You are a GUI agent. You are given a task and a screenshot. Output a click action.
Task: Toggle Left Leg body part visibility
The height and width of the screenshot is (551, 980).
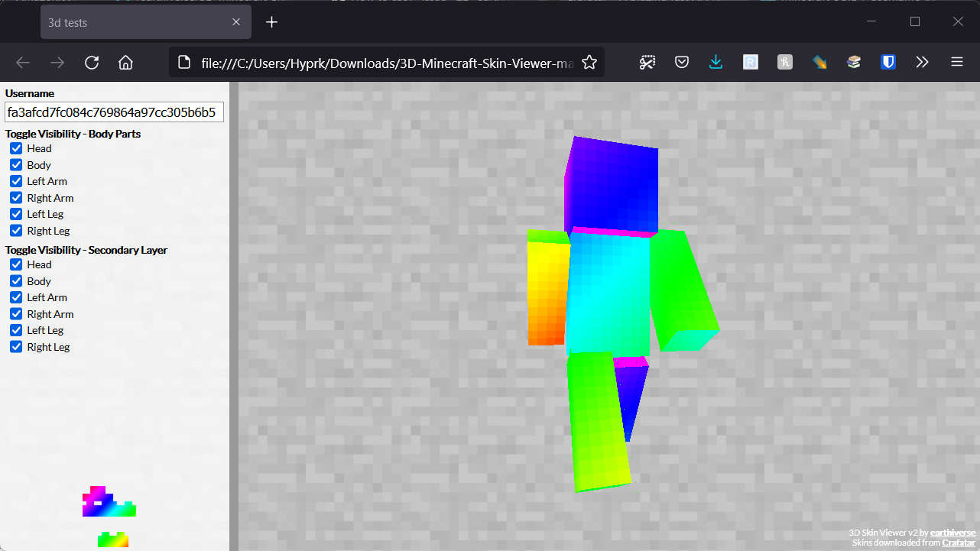click(15, 214)
